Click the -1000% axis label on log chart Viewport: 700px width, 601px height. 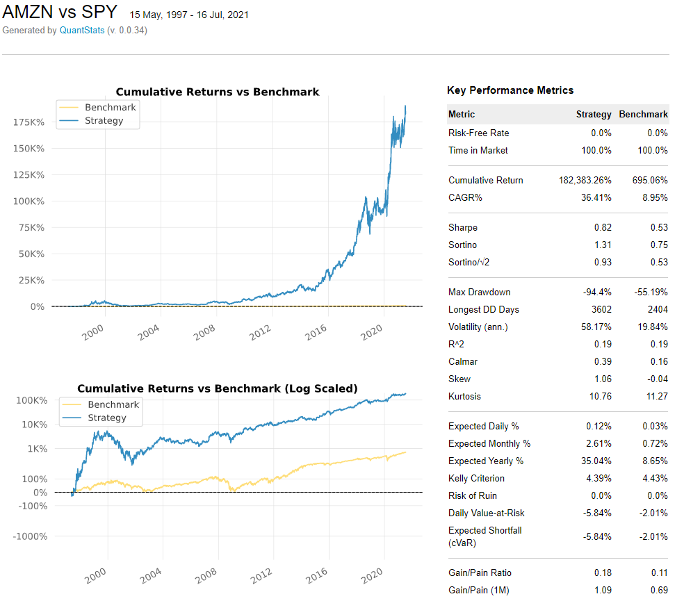coord(30,536)
